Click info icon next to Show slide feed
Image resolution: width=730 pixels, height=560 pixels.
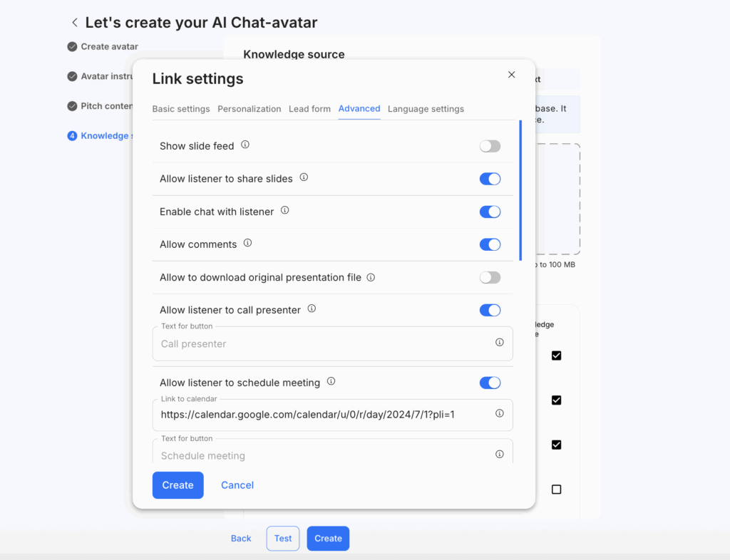[245, 145]
